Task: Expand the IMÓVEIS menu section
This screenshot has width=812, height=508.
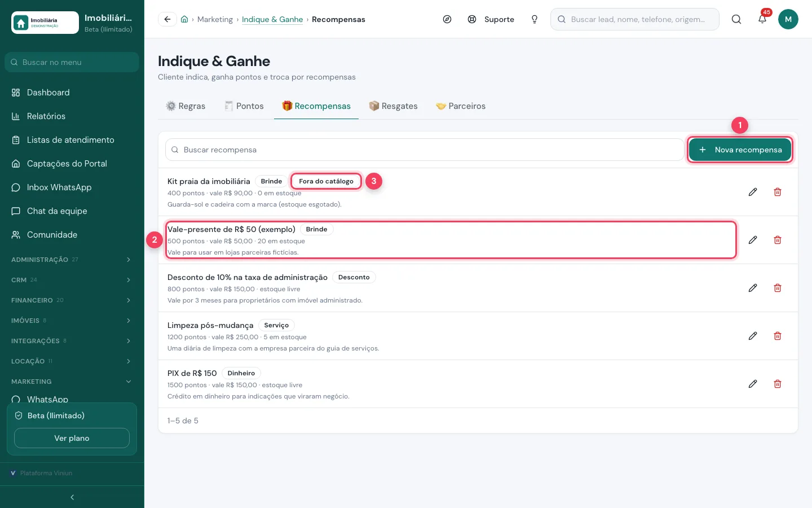Action: (x=72, y=321)
